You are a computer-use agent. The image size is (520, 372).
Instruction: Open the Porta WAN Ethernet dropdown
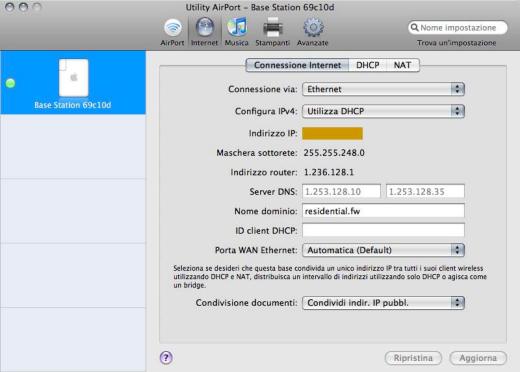(383, 250)
